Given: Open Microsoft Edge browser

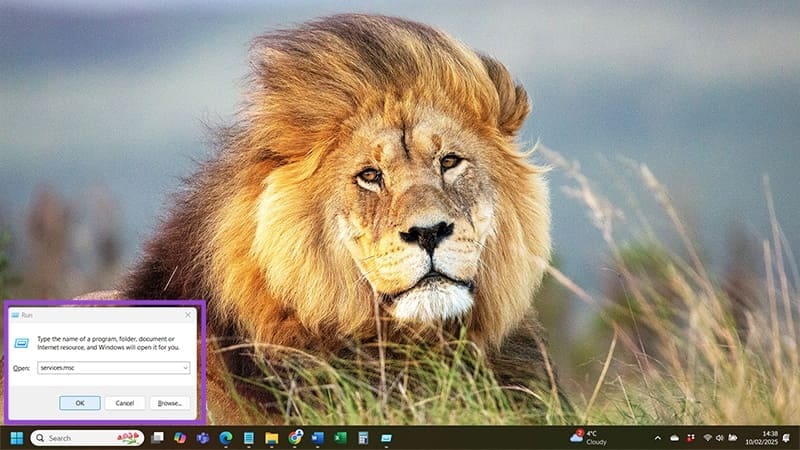Looking at the screenshot, I should [225, 438].
